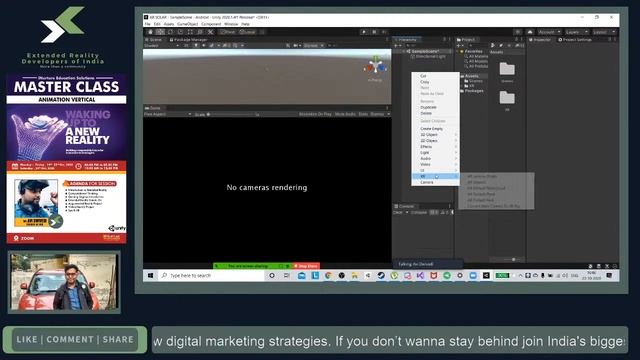Toggle Stats in Game view
This screenshot has height=360, width=640.
(x=363, y=114)
